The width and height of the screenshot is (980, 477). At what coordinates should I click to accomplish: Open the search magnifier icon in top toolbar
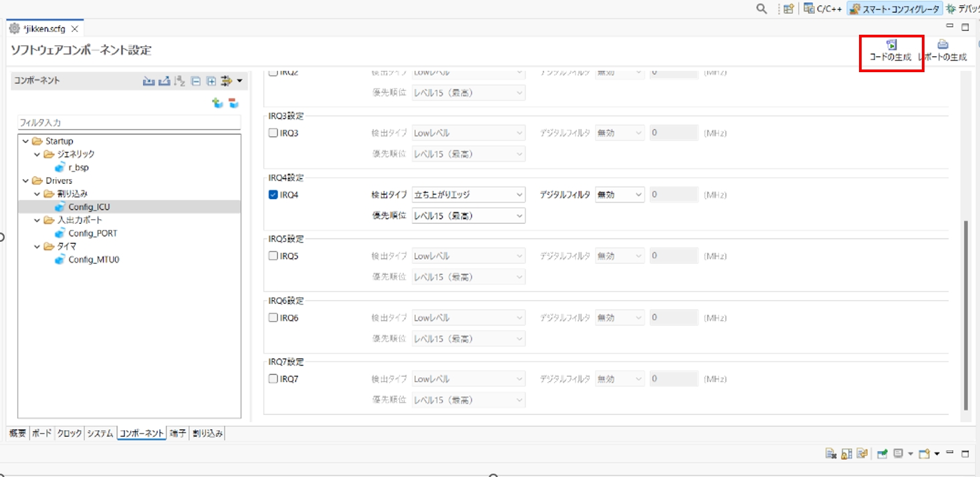coord(761,9)
